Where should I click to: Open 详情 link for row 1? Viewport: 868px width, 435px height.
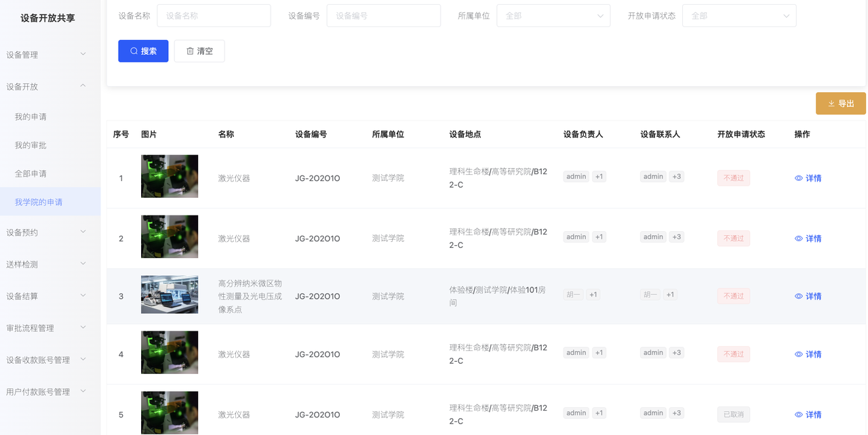pyautogui.click(x=808, y=178)
